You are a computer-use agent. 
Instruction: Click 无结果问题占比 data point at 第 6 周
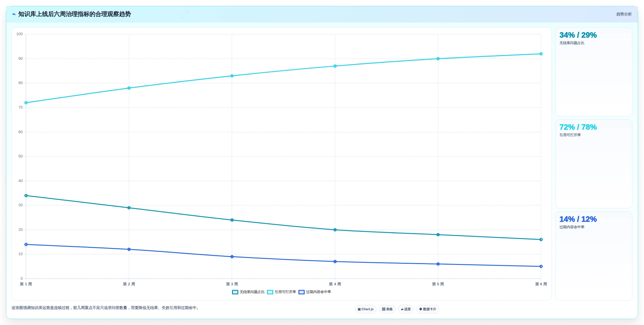pyautogui.click(x=541, y=240)
